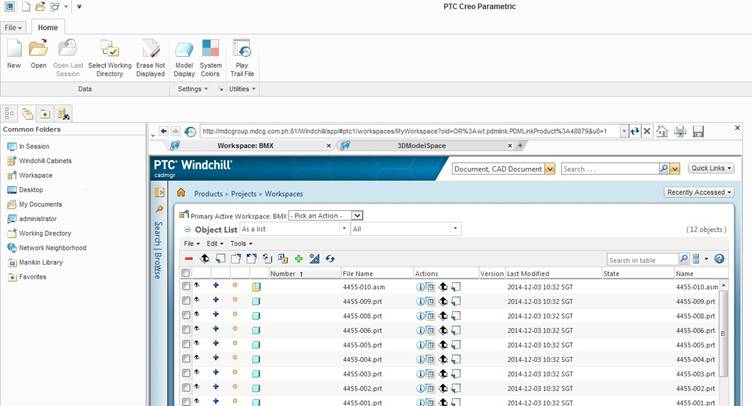Open Quick Links dropdown

pyautogui.click(x=711, y=168)
